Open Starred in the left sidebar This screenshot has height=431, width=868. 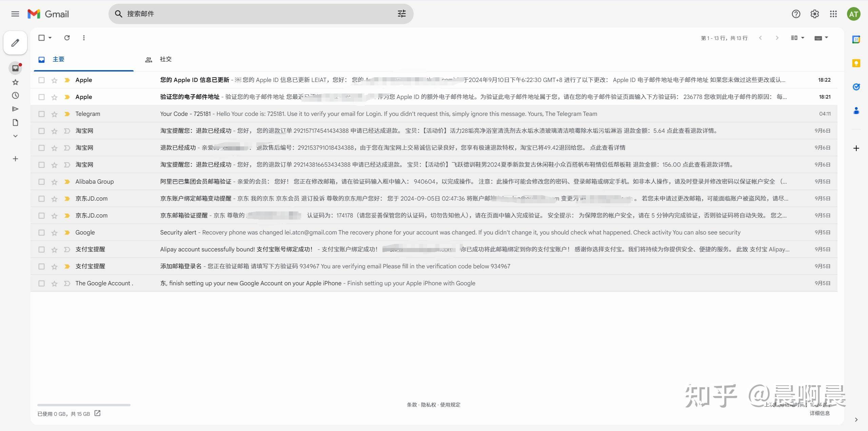tap(15, 82)
